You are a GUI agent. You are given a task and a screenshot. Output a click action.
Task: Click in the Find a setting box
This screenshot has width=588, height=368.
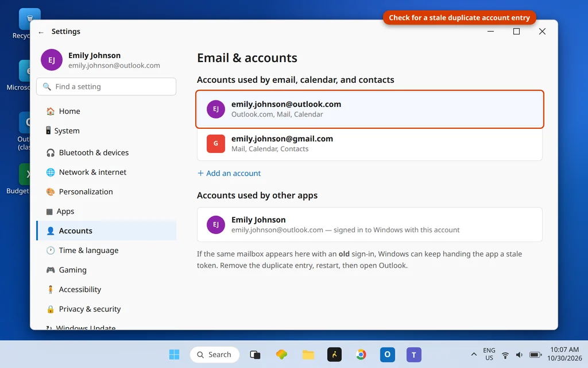pos(106,87)
